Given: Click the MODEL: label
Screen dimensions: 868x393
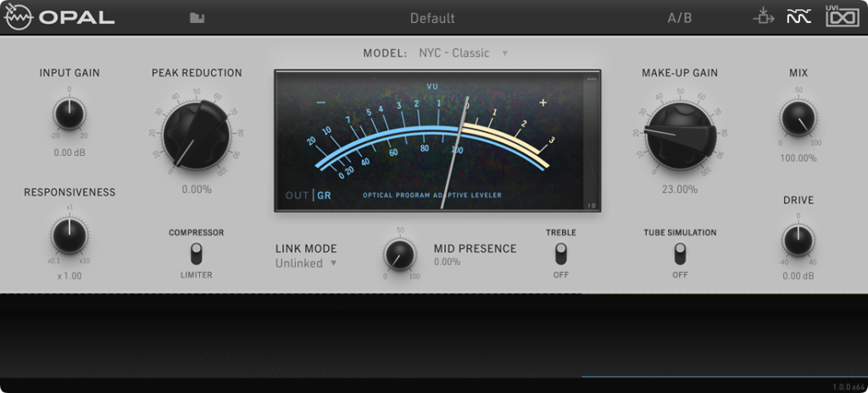Looking at the screenshot, I should pos(385,53).
